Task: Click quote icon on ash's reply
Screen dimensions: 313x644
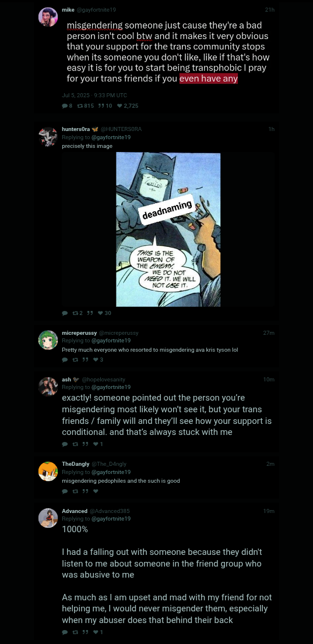Action: point(85,444)
